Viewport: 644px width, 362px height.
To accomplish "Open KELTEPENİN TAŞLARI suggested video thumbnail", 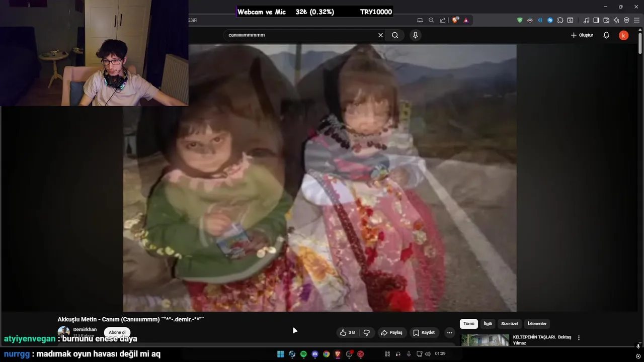I will click(x=485, y=340).
